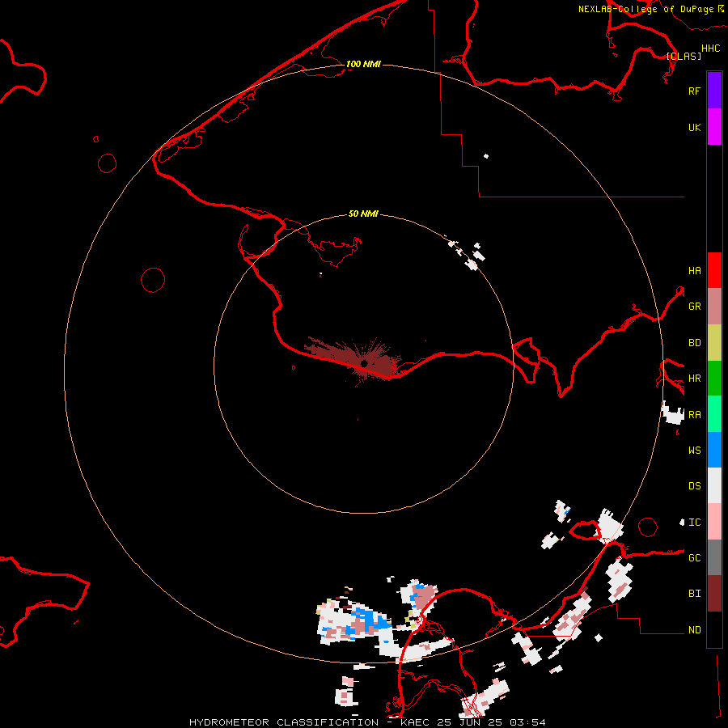Select the GR dusty pink legend swatch
Image resolution: width=728 pixels, height=728 pixels.
[714, 307]
